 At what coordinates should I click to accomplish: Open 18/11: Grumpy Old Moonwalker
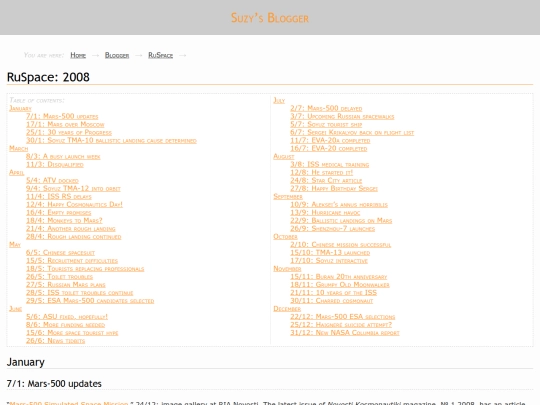click(x=340, y=284)
